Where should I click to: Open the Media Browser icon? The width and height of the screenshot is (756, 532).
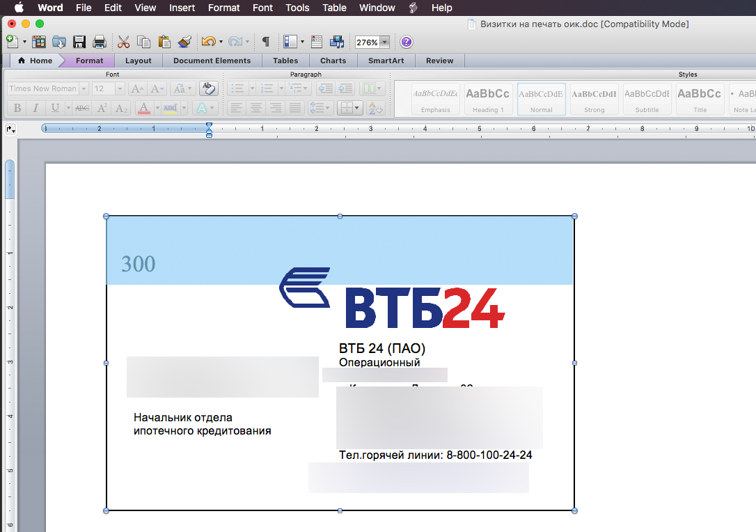(337, 42)
